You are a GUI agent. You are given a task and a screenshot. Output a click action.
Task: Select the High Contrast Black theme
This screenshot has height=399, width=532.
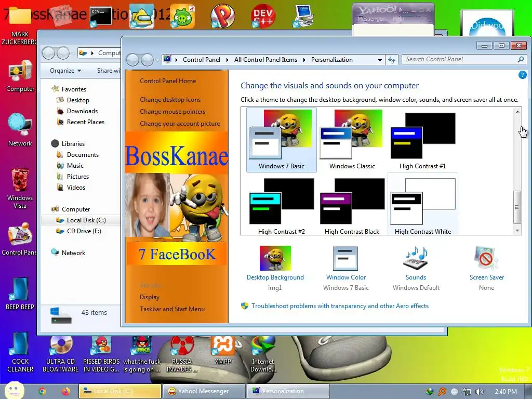[x=352, y=205]
